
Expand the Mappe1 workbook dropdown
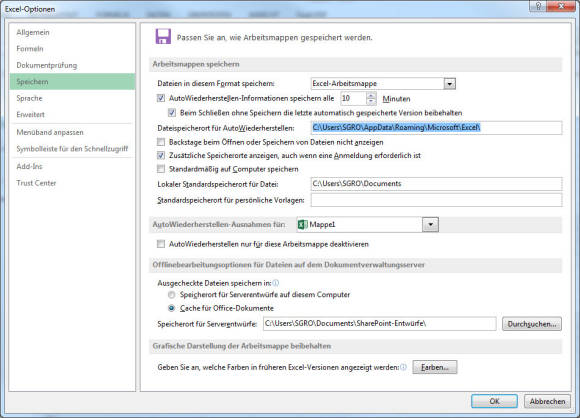tap(430, 225)
